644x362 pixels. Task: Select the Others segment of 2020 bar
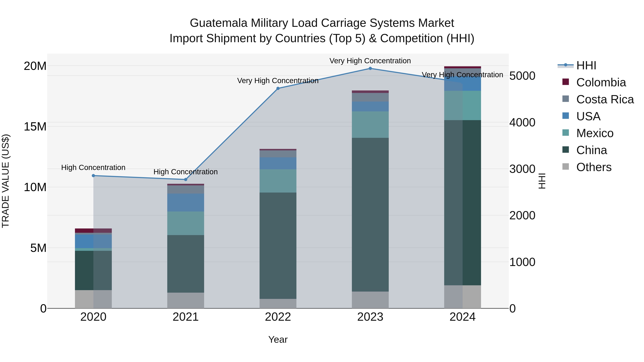tap(94, 299)
